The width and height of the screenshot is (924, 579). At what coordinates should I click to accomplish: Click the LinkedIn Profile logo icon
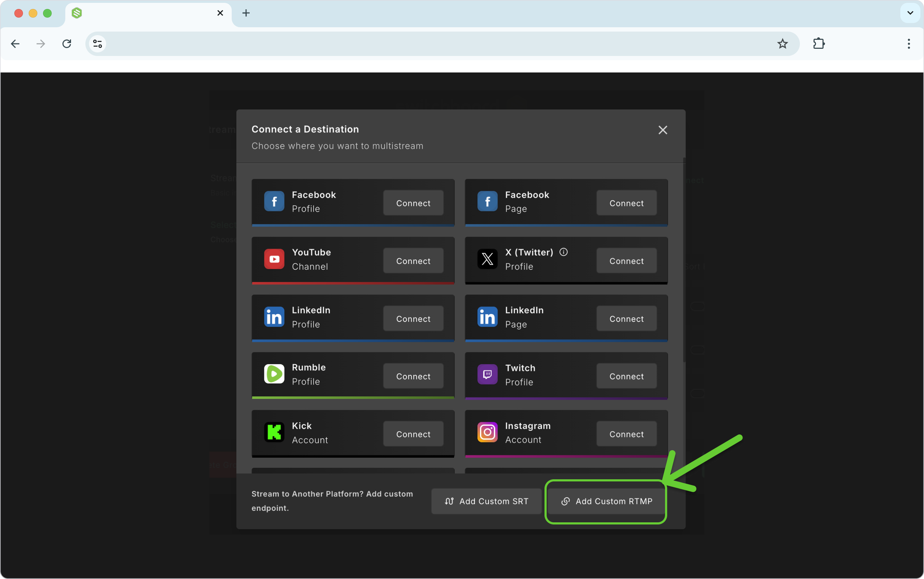coord(274,317)
